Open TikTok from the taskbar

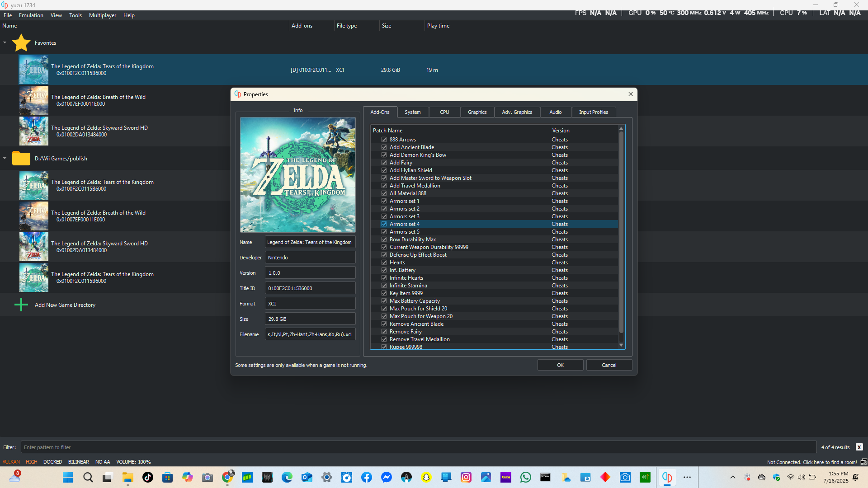[148, 478]
